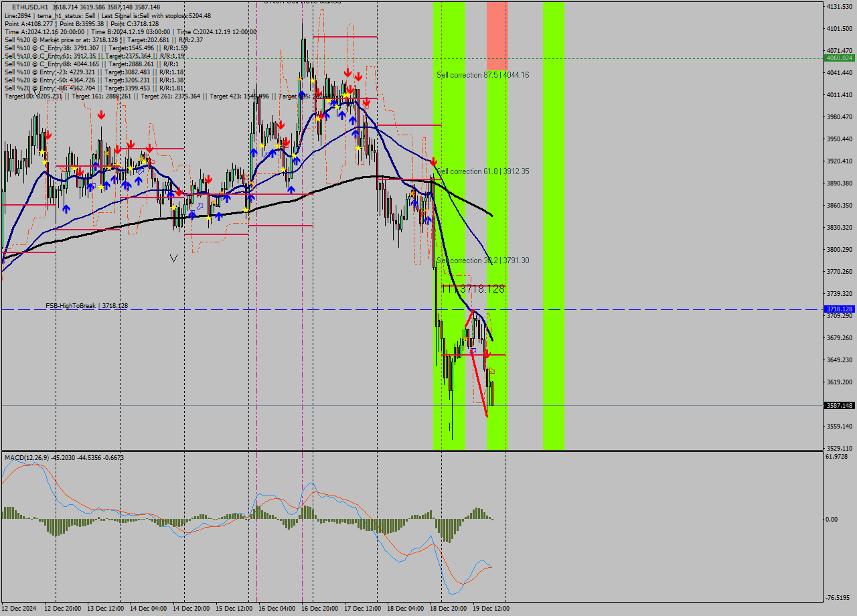The width and height of the screenshot is (857, 616).
Task: Click the red sell arrow above 'Sell correction 61.8'
Action: 434,162
